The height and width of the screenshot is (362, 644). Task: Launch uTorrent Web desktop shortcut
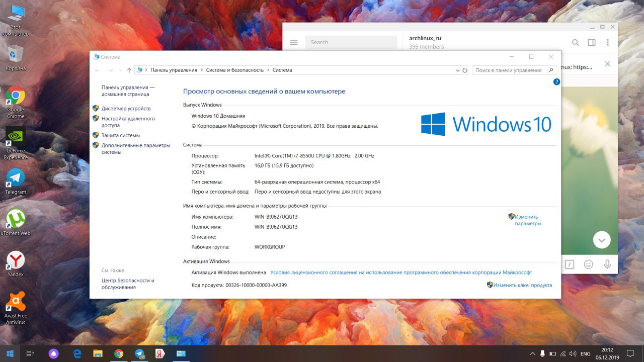[16, 222]
